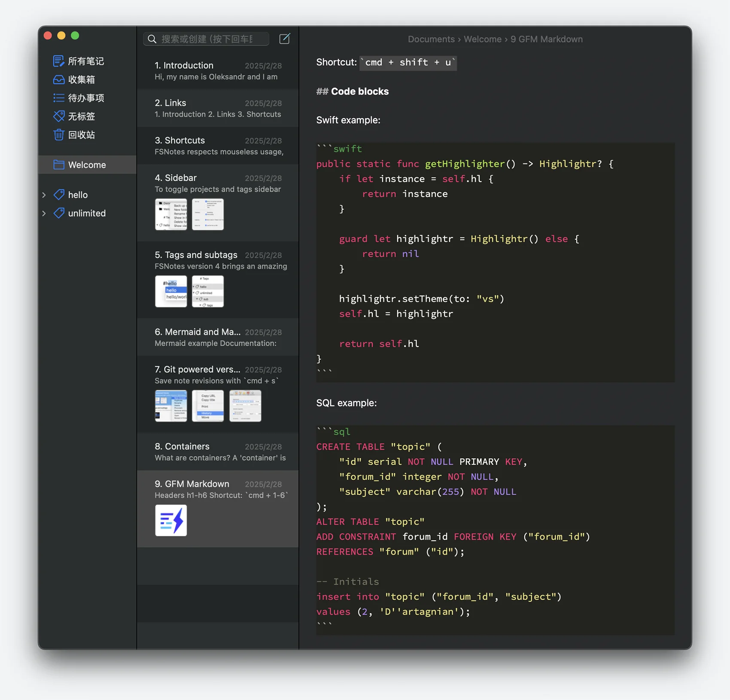Select note 9. GFM Markdown title
The width and height of the screenshot is (730, 700).
(192, 484)
